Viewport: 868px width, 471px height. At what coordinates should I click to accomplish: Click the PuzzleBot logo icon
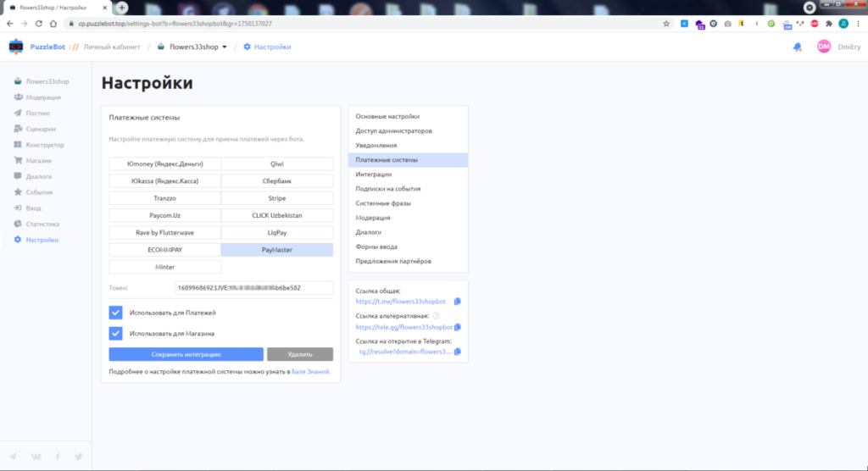[x=15, y=47]
